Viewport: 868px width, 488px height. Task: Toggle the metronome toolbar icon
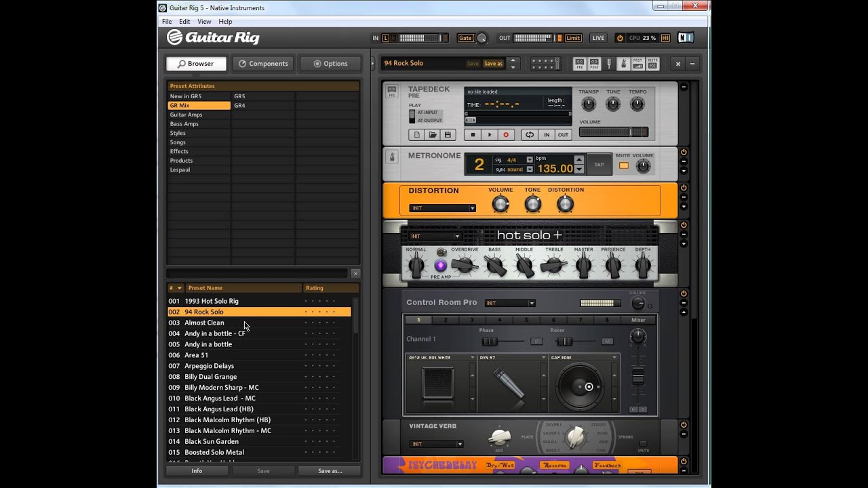click(x=623, y=64)
